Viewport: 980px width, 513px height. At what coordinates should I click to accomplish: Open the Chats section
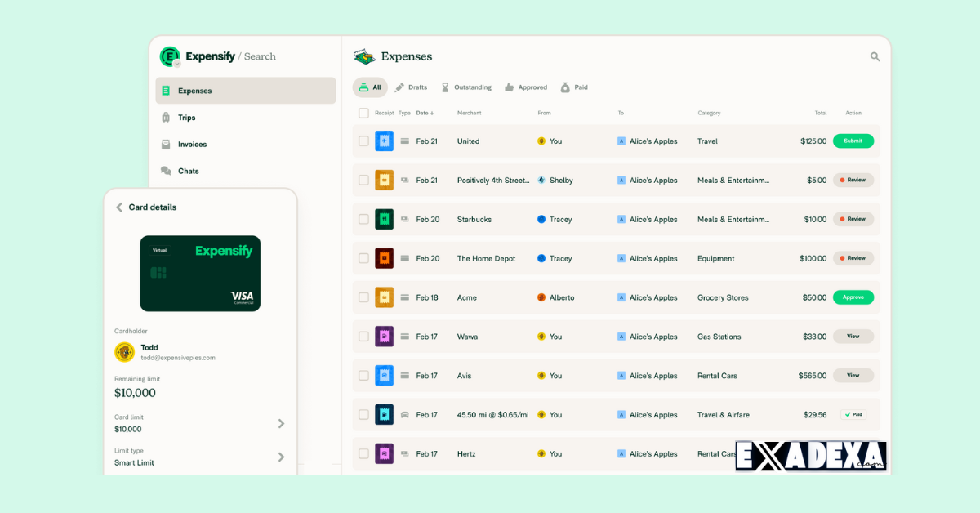(x=186, y=170)
